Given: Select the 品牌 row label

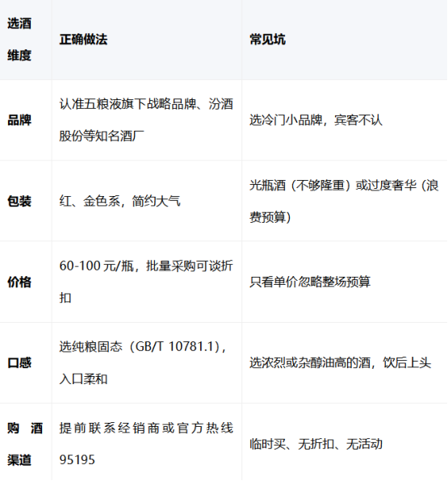Looking at the screenshot, I should pyautogui.click(x=19, y=120).
